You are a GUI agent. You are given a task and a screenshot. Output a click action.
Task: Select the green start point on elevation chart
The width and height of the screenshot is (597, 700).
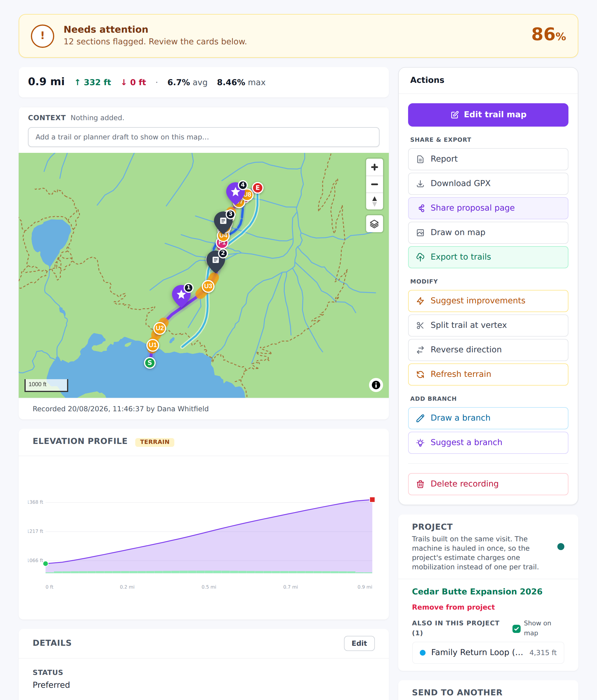click(45, 563)
